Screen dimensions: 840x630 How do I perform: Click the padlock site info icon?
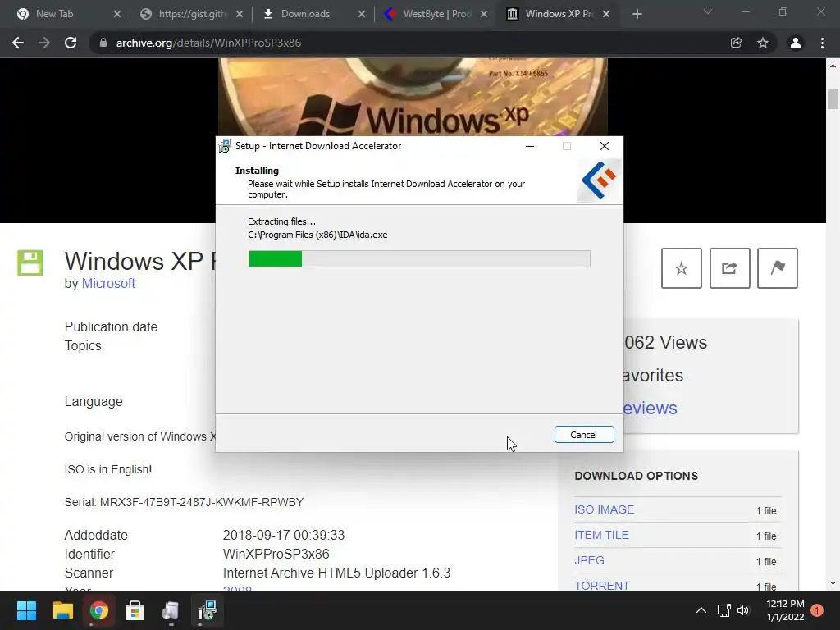pyautogui.click(x=103, y=43)
